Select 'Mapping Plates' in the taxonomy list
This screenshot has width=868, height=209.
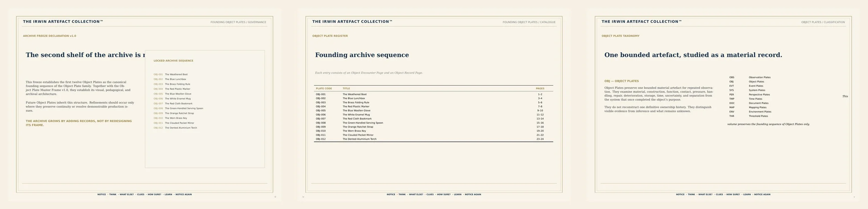click(x=758, y=107)
